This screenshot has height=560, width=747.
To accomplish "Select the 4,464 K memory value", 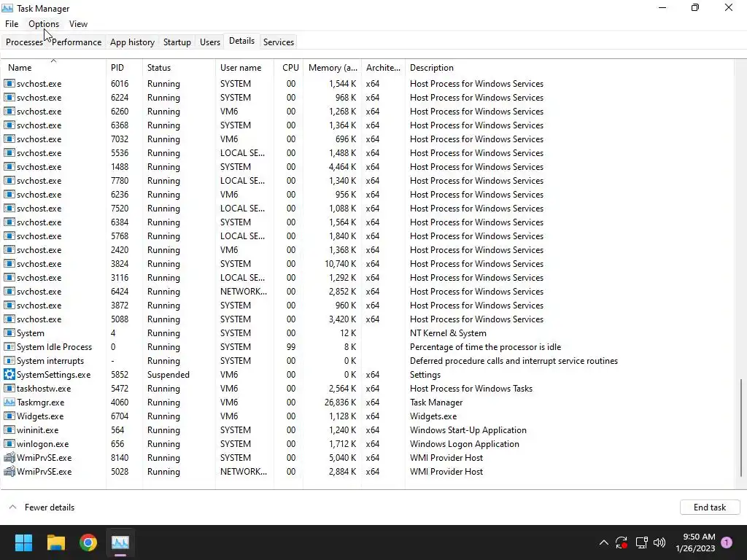I will [342, 167].
